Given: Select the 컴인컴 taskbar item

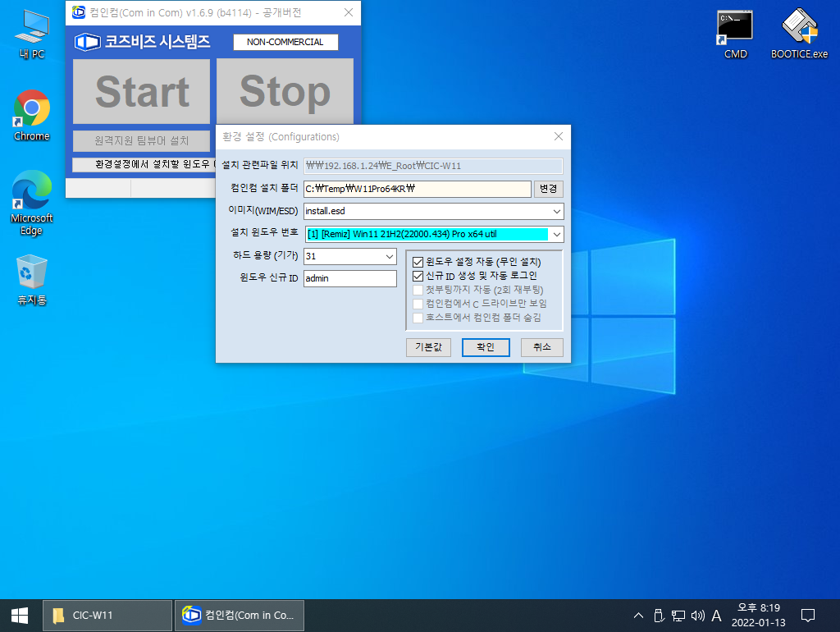Looking at the screenshot, I should 240,616.
